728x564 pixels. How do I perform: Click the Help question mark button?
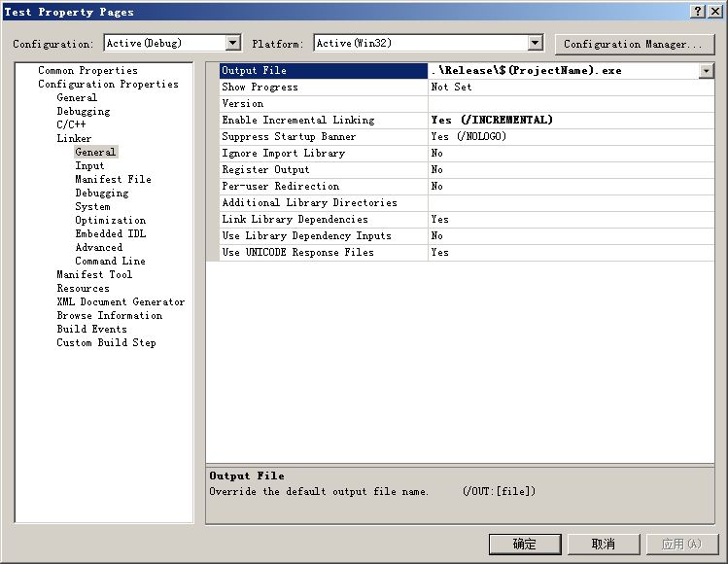click(x=698, y=12)
